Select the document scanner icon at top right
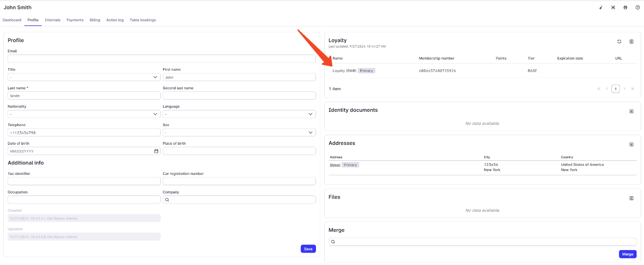 click(613, 7)
